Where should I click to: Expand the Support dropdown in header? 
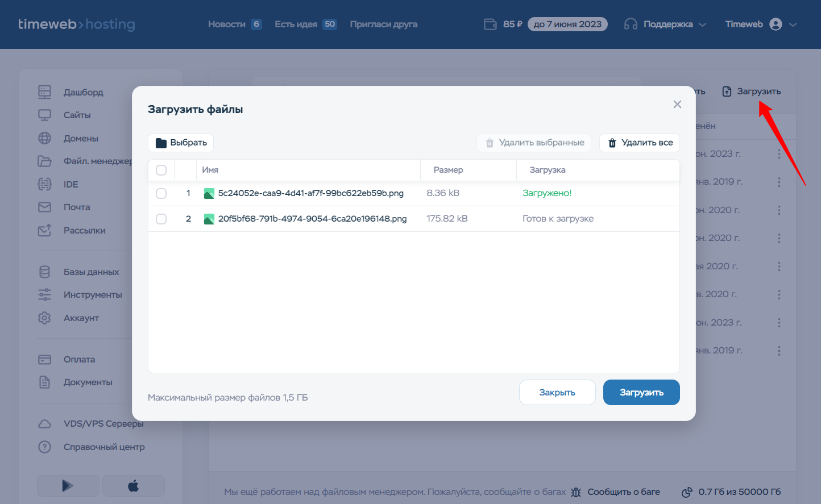point(665,24)
